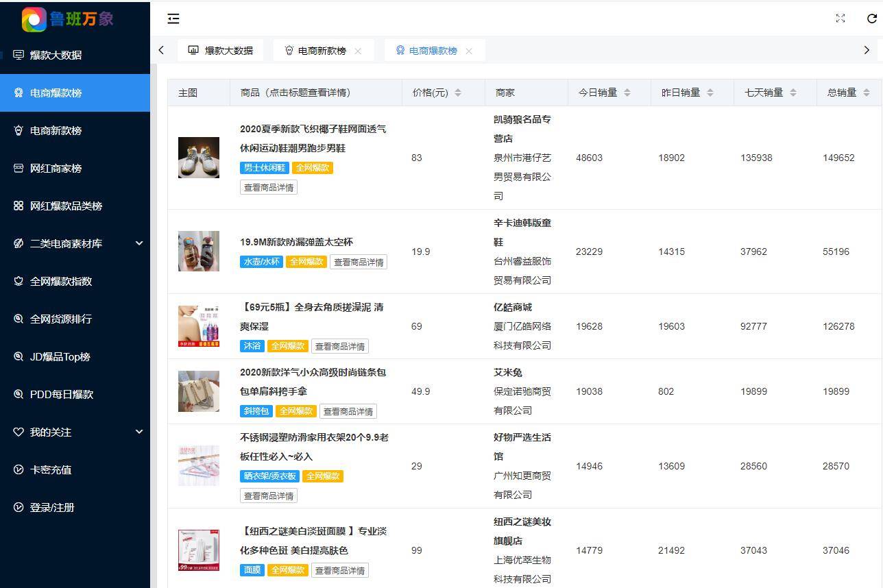Viewport: 883px width, 588px height.
Task: View details for 椰子鞋 product
Action: 269,187
